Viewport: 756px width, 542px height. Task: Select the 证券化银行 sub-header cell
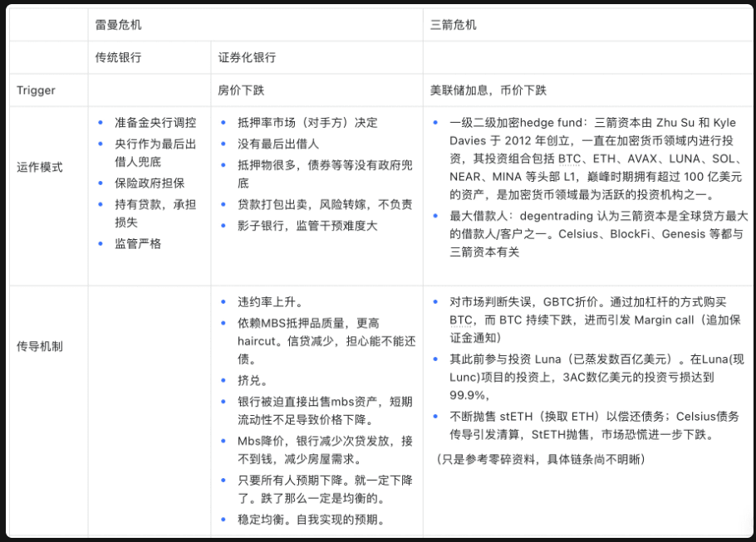(317, 57)
